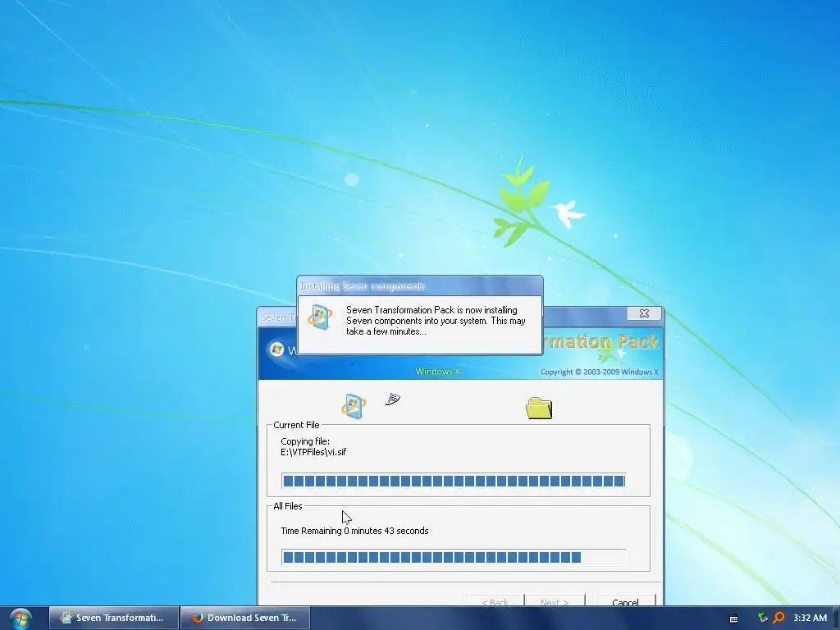The image size is (840, 630).
Task: Click the Time Remaining 0 minutes 43 seconds text
Action: pyautogui.click(x=354, y=531)
